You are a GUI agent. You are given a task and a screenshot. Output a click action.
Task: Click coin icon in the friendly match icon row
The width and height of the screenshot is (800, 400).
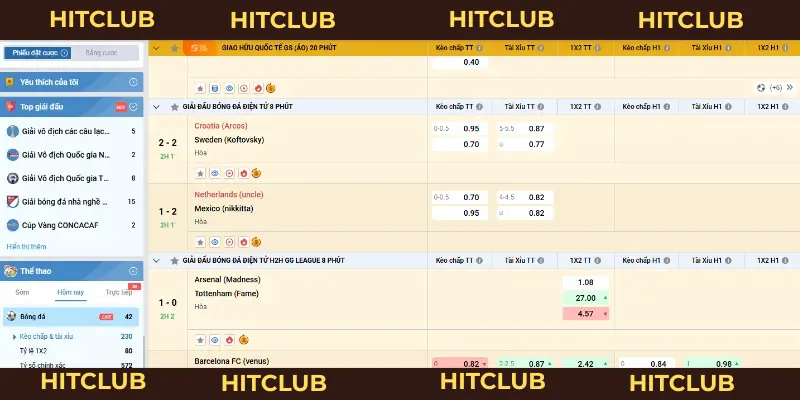(x=270, y=88)
